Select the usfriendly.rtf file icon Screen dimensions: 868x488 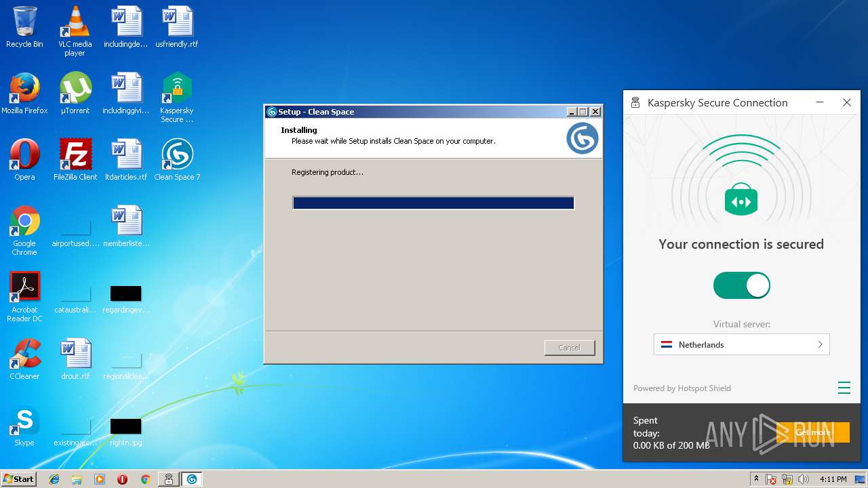tap(177, 27)
